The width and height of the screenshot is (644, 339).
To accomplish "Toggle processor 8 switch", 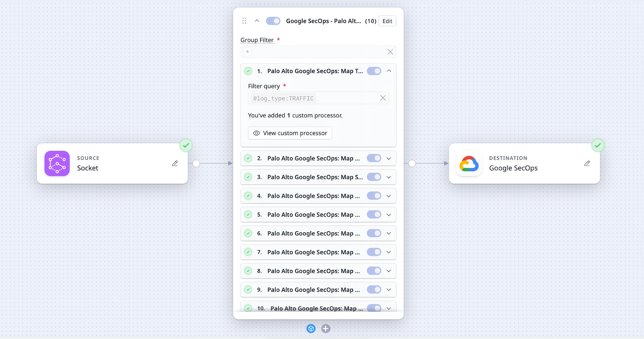I will [x=374, y=271].
